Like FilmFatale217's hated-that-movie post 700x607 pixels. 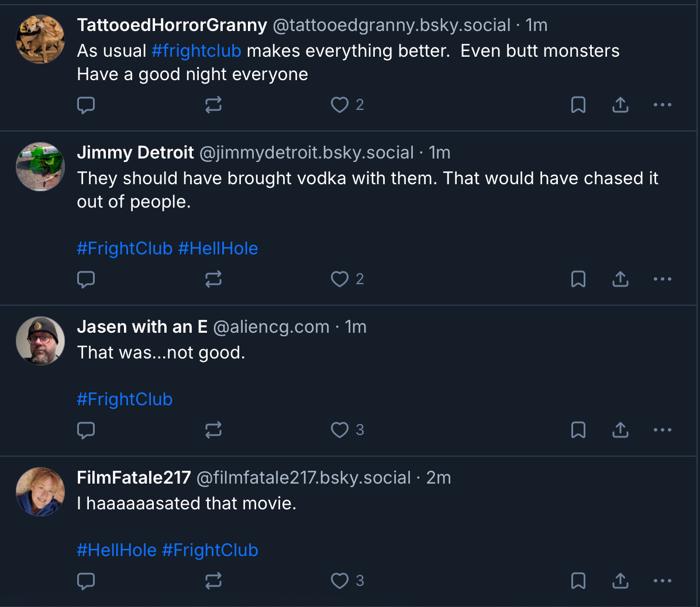(340, 581)
